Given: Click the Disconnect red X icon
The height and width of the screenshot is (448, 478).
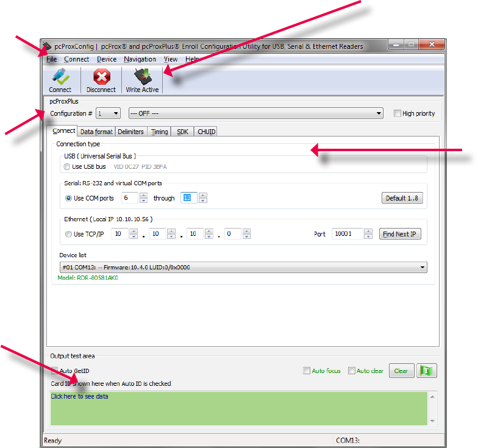Looking at the screenshot, I should point(101,77).
